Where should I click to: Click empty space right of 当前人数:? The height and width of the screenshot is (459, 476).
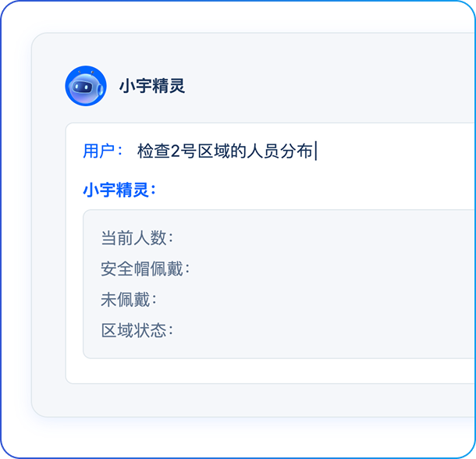pos(312,238)
